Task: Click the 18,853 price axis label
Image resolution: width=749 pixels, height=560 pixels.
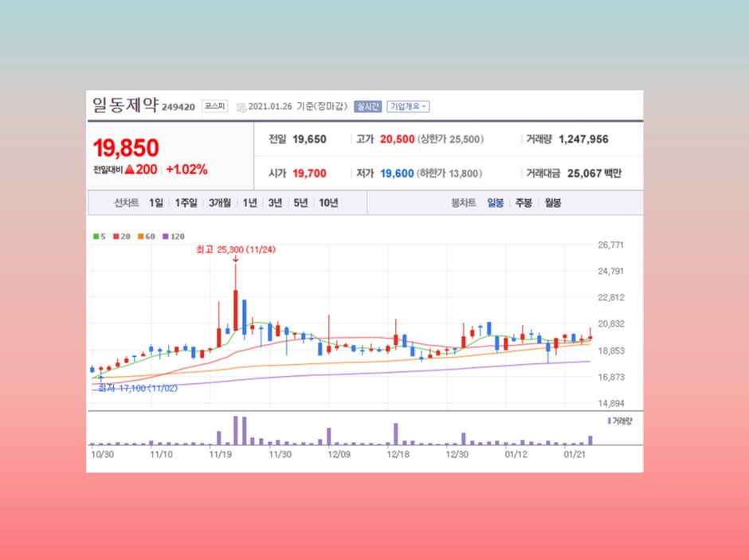Action: pyautogui.click(x=611, y=350)
